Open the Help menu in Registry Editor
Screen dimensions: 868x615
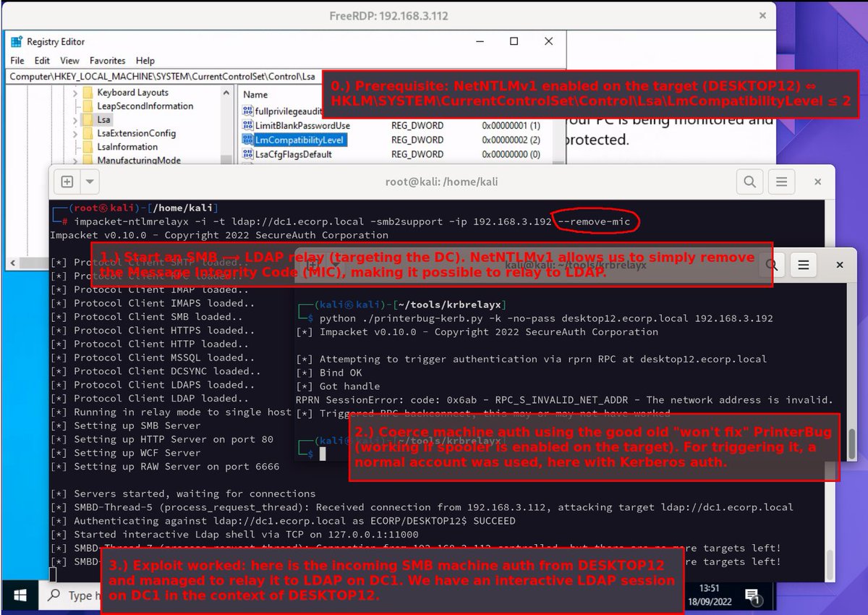[x=145, y=61]
